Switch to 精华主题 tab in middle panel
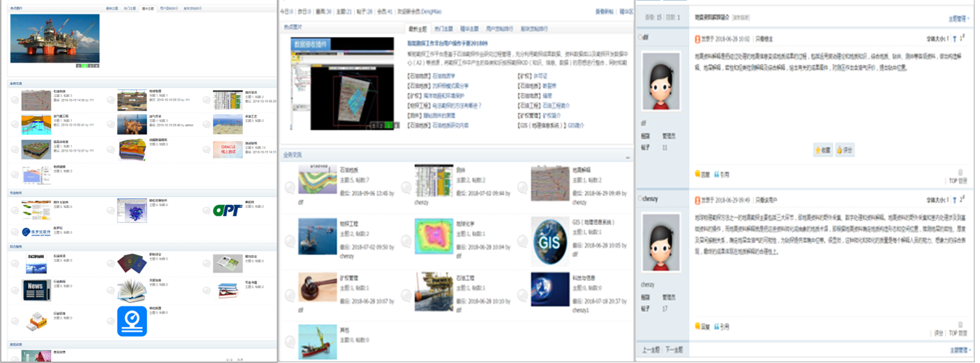980x363 pixels. 469,29
